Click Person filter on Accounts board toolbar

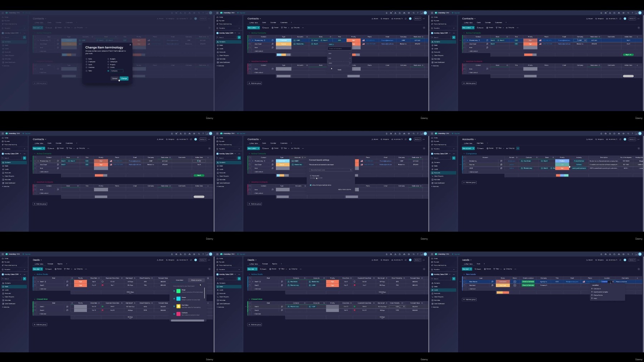(491, 148)
